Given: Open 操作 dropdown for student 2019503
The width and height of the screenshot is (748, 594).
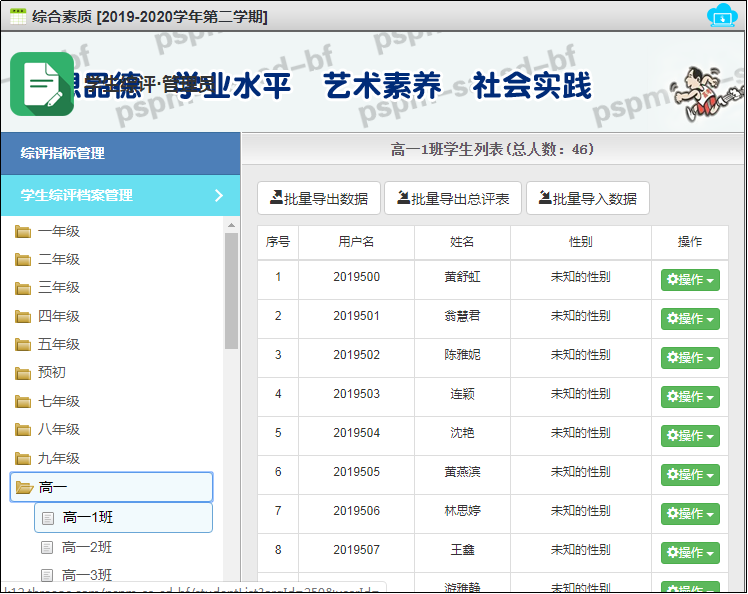Looking at the screenshot, I should [x=690, y=397].
